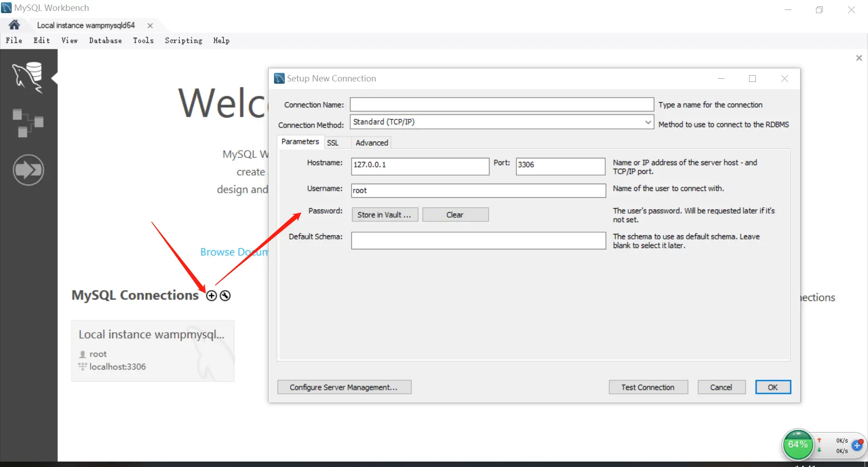Open the Scripting menu

[184, 40]
